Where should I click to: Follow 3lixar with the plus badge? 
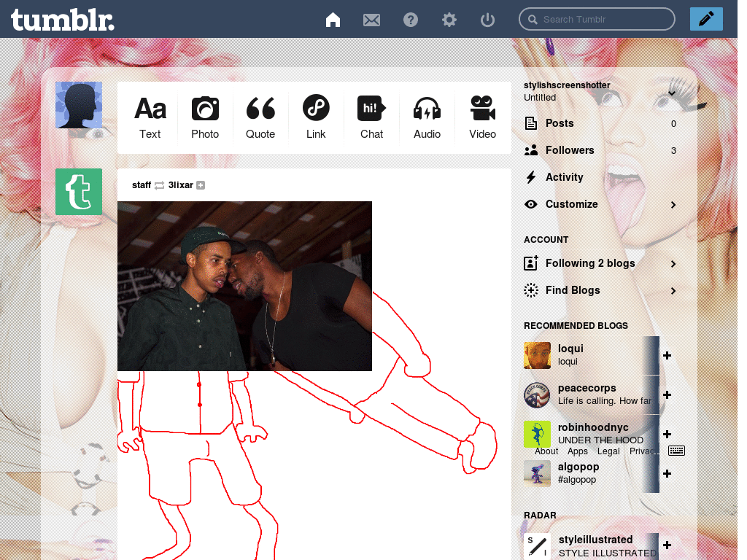[201, 185]
